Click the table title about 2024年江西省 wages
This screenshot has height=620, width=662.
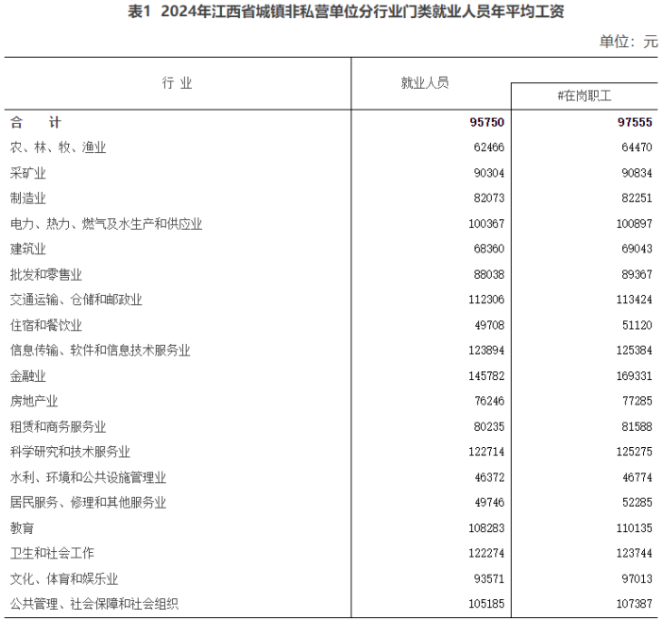(346, 11)
